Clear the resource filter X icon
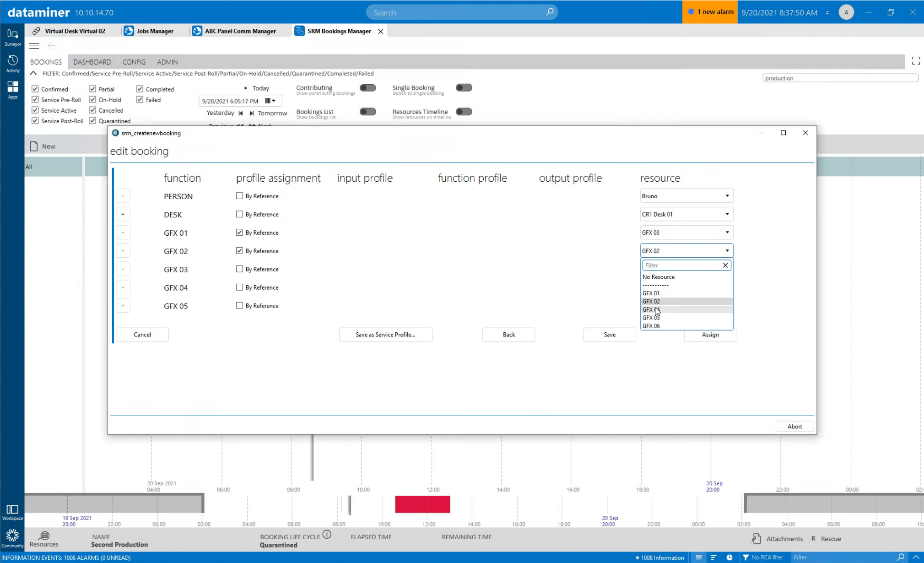The height and width of the screenshot is (563, 924). tap(725, 265)
